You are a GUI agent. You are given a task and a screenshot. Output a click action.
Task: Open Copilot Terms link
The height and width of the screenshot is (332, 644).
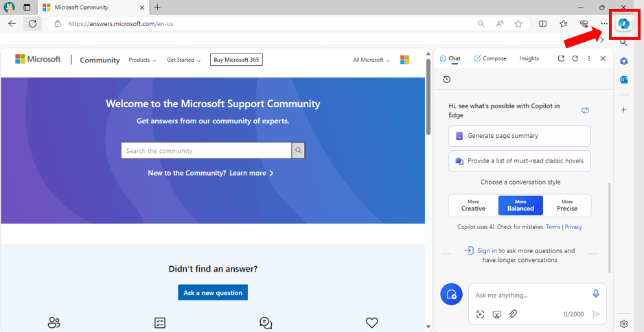click(553, 227)
